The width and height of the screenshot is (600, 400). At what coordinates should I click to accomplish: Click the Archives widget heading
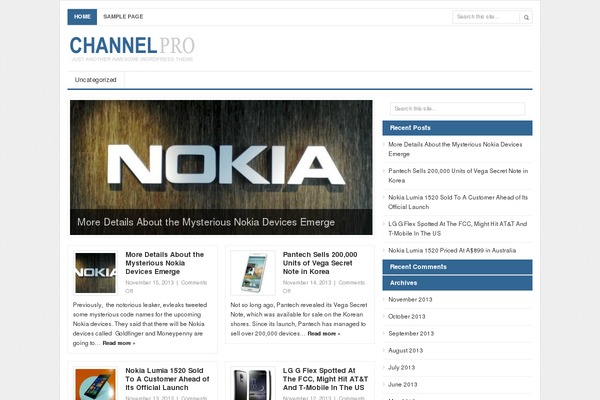tap(457, 283)
